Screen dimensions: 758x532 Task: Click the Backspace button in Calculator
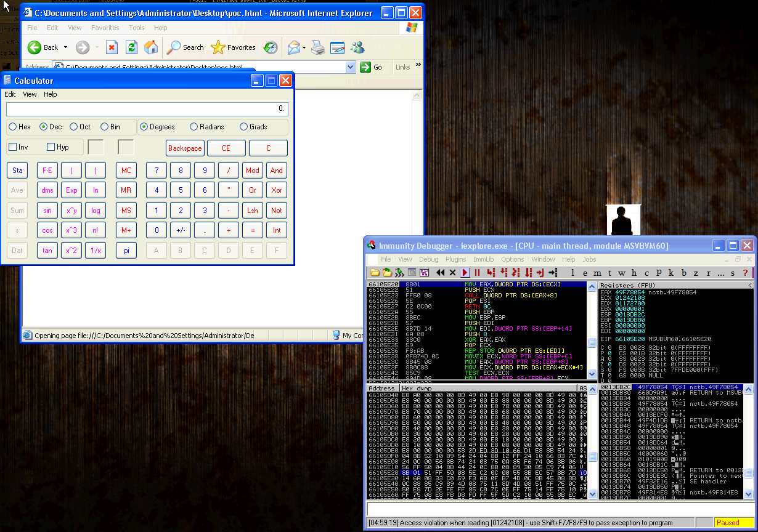point(185,148)
